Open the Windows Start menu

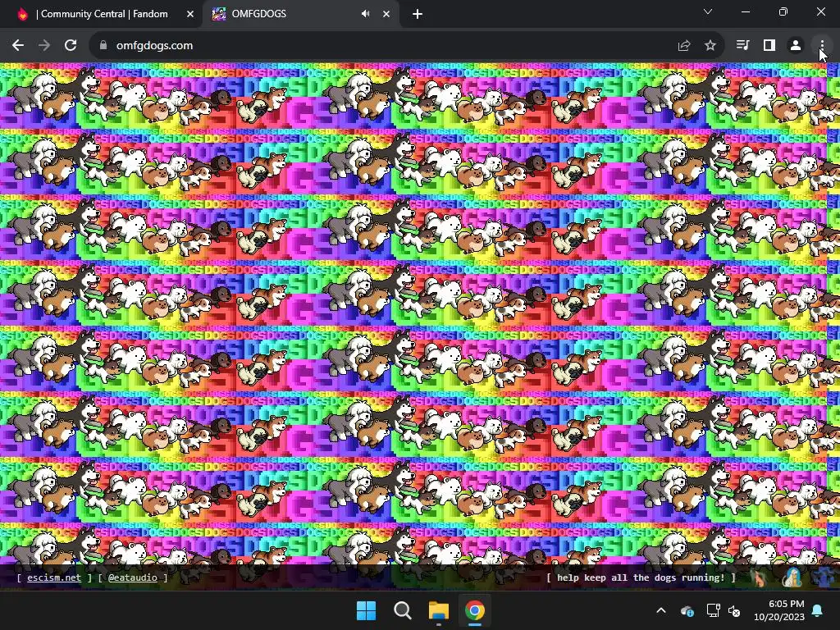(x=367, y=610)
